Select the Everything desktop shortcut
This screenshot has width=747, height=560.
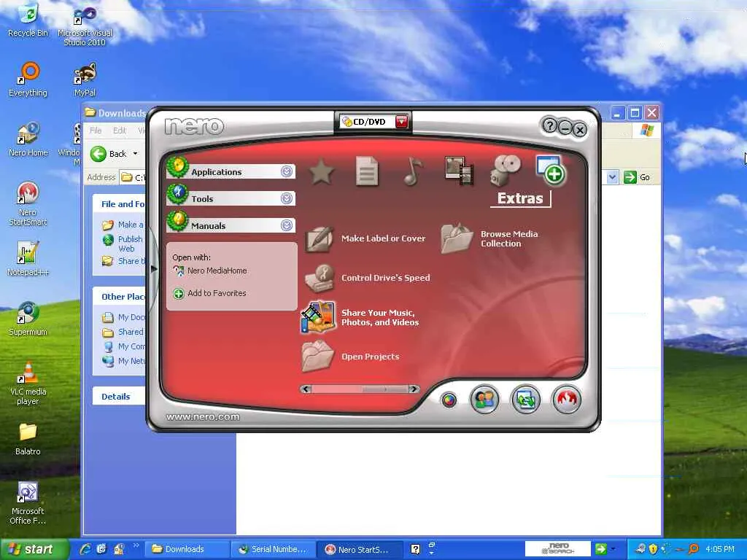coord(28,79)
